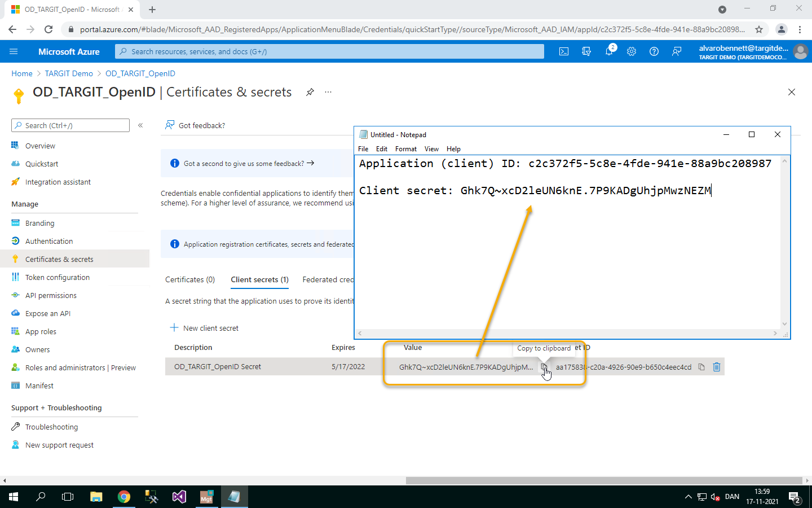Open the blade's more options ellipsis

(x=328, y=92)
